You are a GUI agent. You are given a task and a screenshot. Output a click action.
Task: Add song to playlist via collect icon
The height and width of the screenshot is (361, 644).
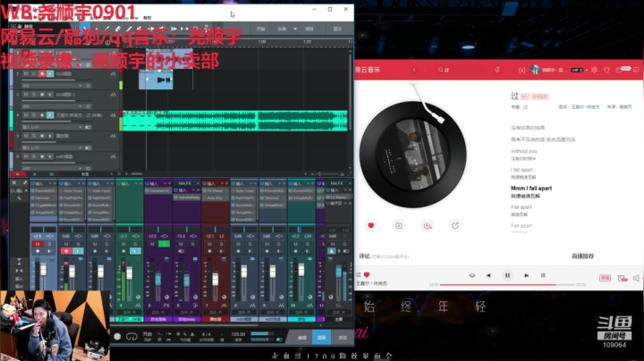click(399, 225)
